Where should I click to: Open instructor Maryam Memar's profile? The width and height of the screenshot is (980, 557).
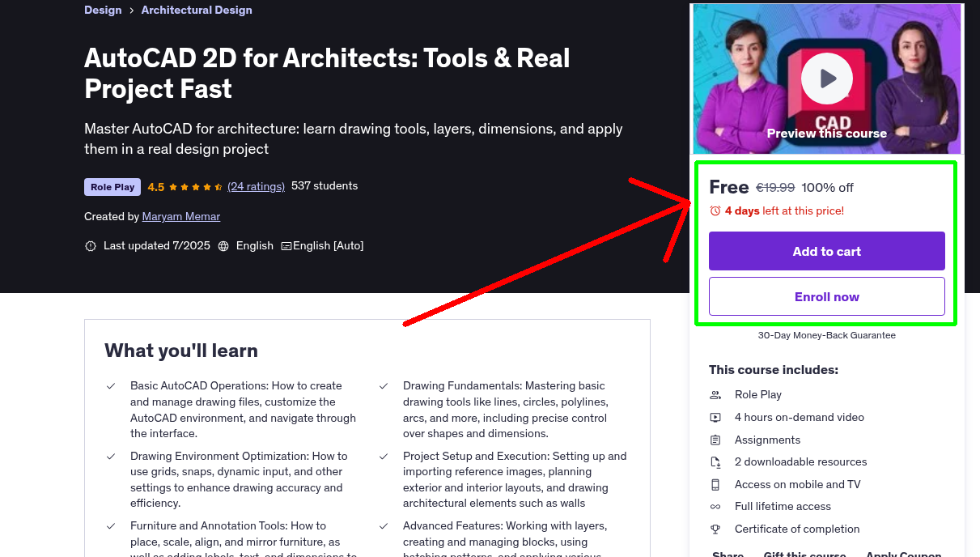(x=181, y=216)
